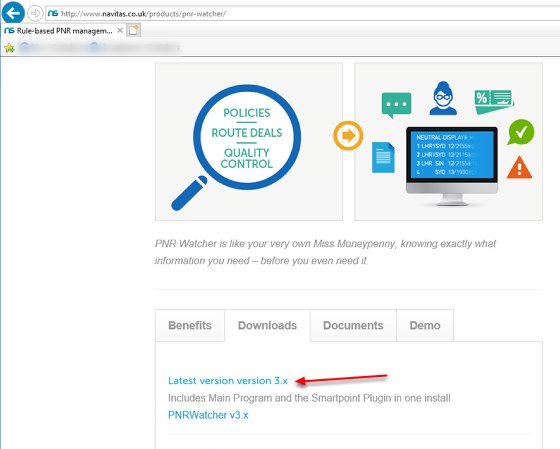The width and height of the screenshot is (560, 449).
Task: Click the green chat bubble icon
Action: click(x=396, y=105)
